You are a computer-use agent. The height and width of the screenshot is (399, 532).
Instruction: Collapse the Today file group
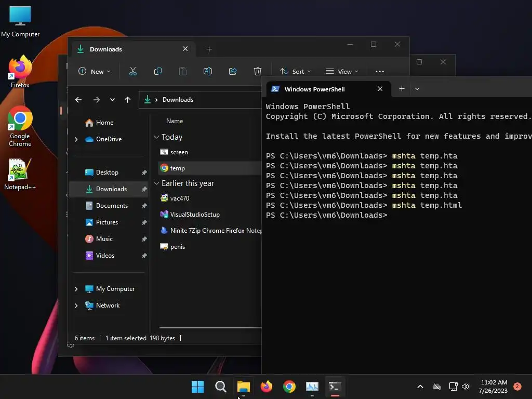(156, 137)
